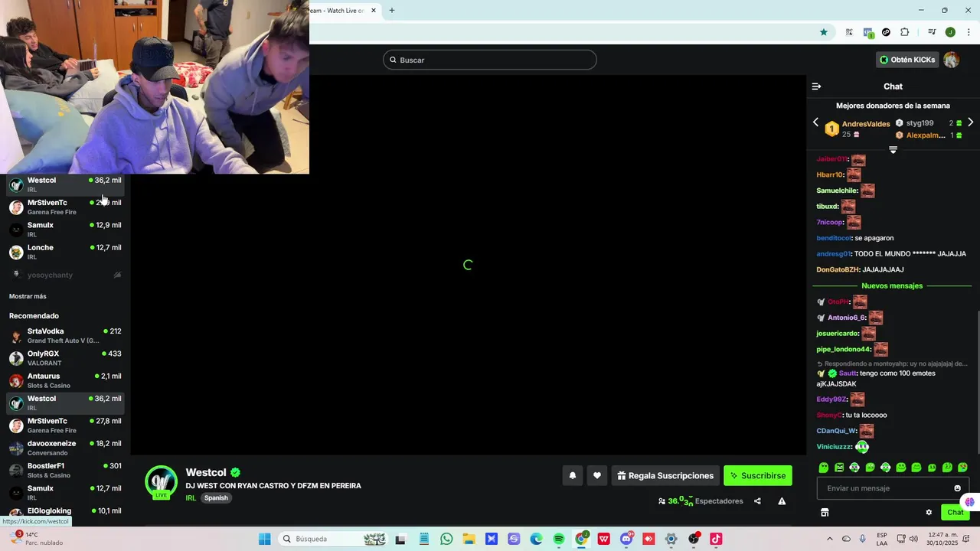The width and height of the screenshot is (980, 551).
Task: Open the Chrome three-dot menu
Action: [x=969, y=32]
